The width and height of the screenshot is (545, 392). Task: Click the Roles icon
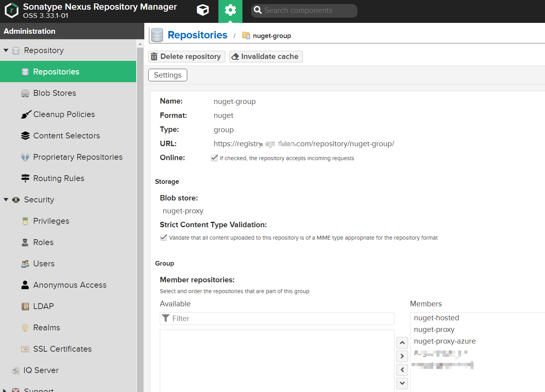(x=25, y=242)
